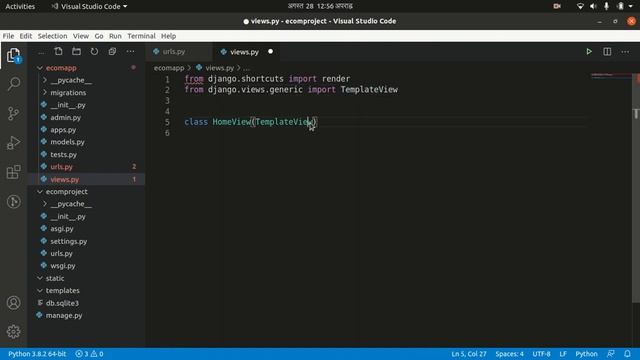Click LF end of line setting
Viewport: 640px width, 360px height.
point(563,354)
